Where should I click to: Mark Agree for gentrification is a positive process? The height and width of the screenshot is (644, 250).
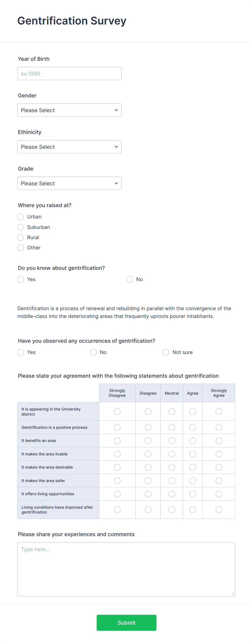click(x=192, y=427)
